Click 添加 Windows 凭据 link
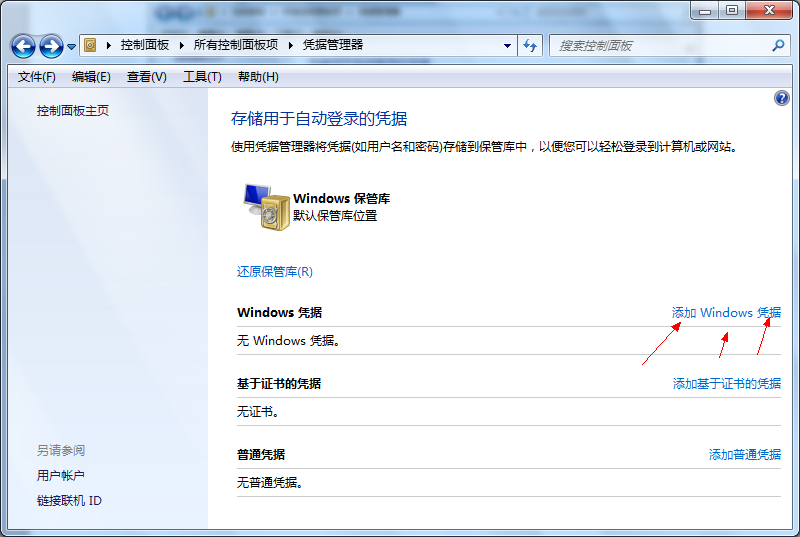This screenshot has width=800, height=537. pos(726,313)
